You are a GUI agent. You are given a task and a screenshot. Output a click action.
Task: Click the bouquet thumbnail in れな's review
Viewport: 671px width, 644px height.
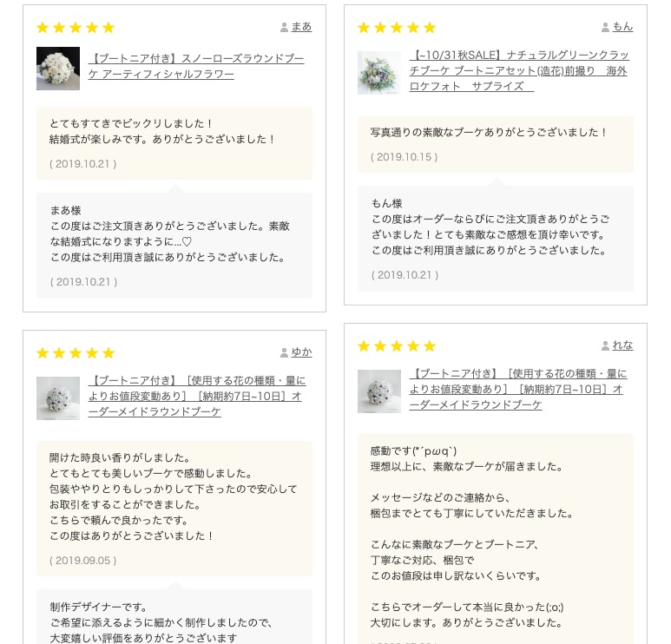379,391
